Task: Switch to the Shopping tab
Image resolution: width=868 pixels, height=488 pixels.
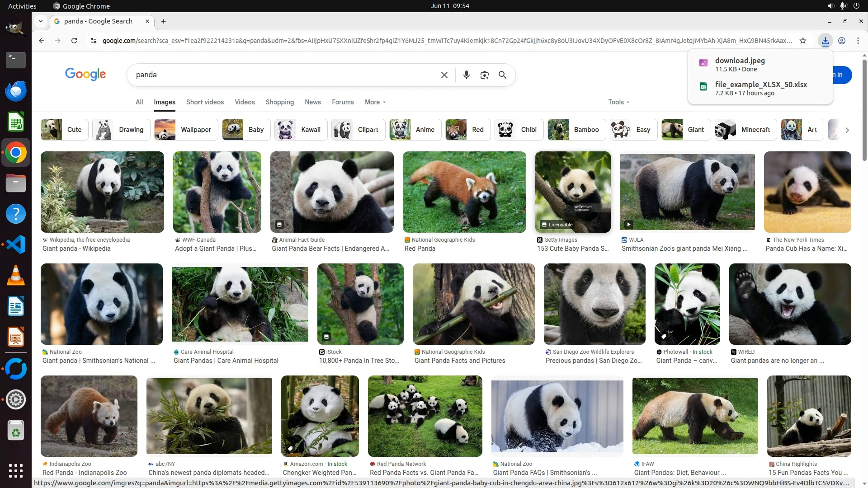Action: 279,102
